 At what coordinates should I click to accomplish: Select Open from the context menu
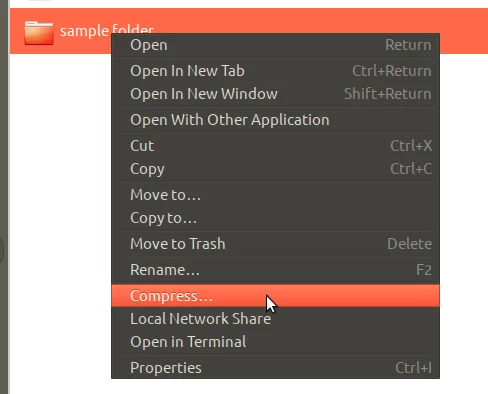(x=275, y=45)
